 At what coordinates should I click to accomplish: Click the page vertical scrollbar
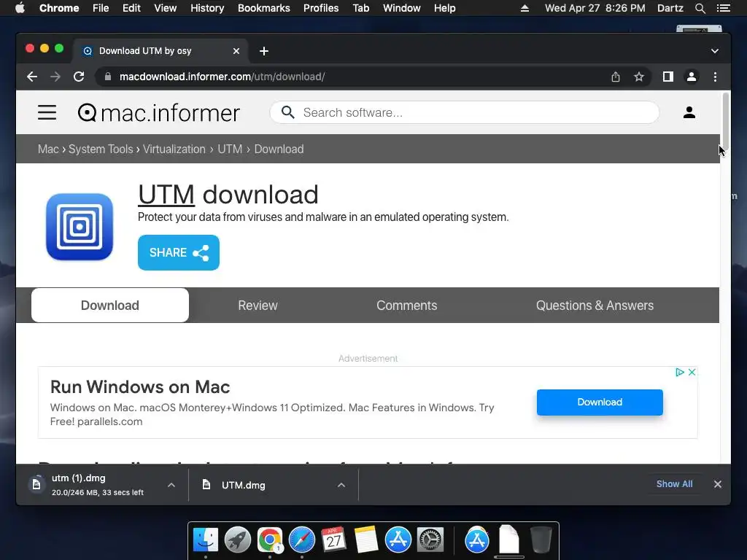[x=726, y=122]
